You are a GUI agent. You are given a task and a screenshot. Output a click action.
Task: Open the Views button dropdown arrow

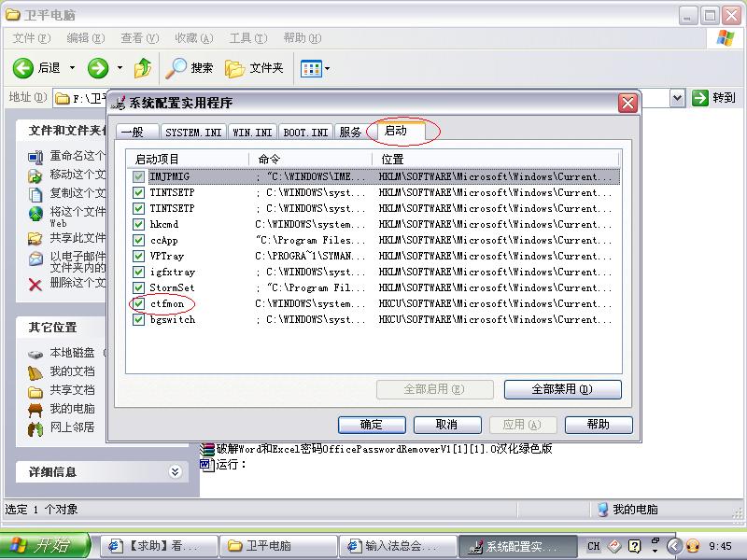tap(328, 69)
